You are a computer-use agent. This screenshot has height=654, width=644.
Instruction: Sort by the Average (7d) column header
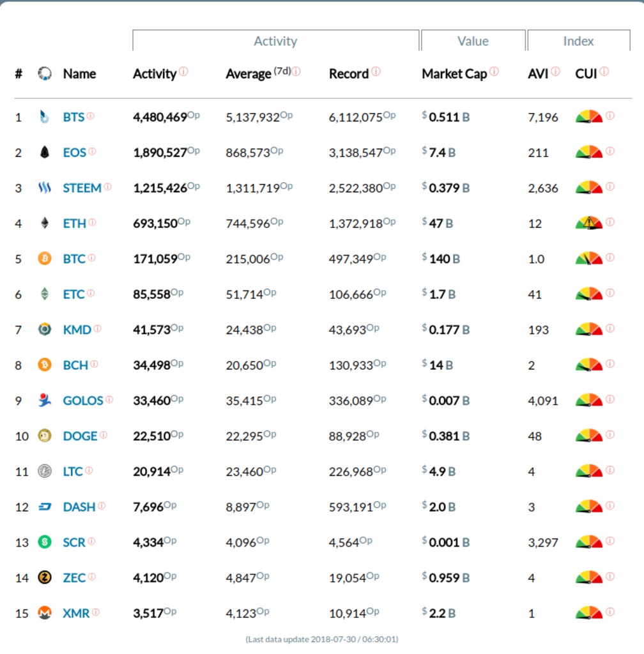pyautogui.click(x=258, y=74)
